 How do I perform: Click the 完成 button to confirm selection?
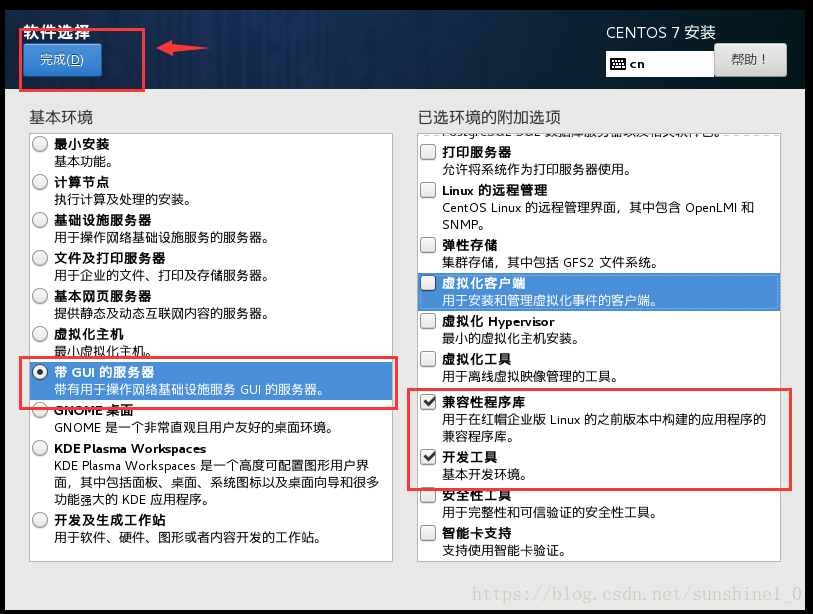(x=61, y=60)
